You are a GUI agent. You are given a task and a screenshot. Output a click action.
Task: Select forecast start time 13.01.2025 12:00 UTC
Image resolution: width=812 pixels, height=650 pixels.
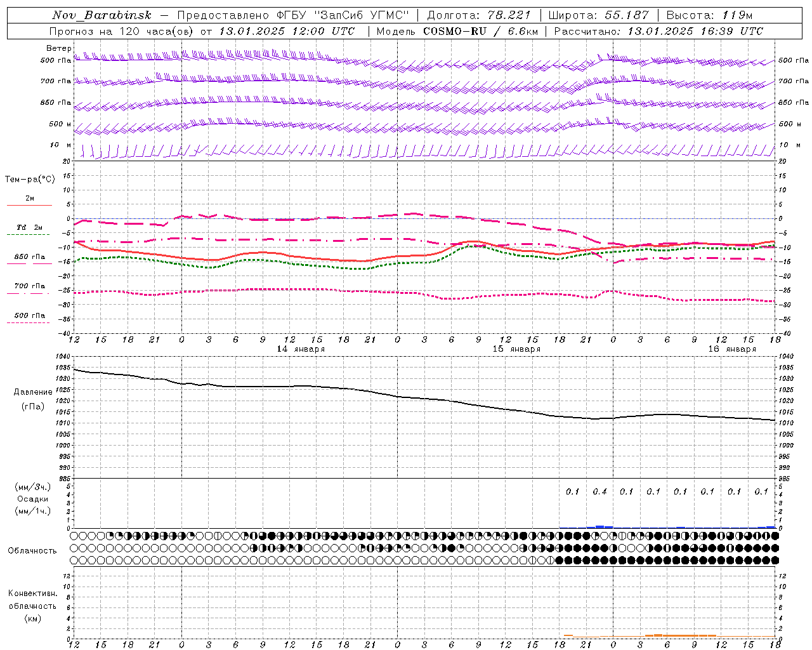pyautogui.click(x=287, y=31)
